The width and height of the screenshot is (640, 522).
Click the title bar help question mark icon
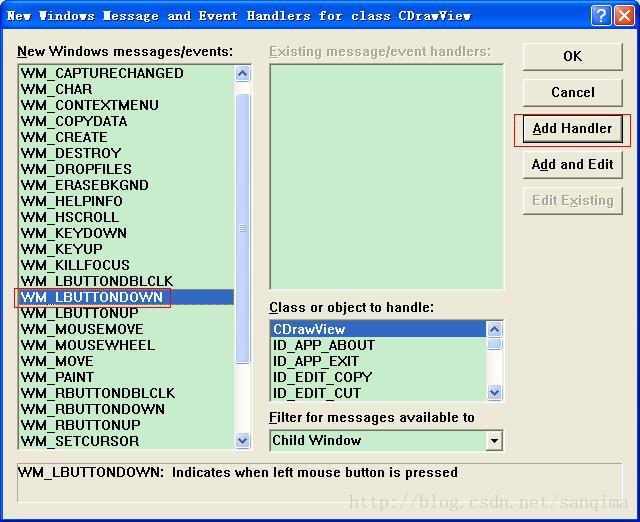pos(601,16)
